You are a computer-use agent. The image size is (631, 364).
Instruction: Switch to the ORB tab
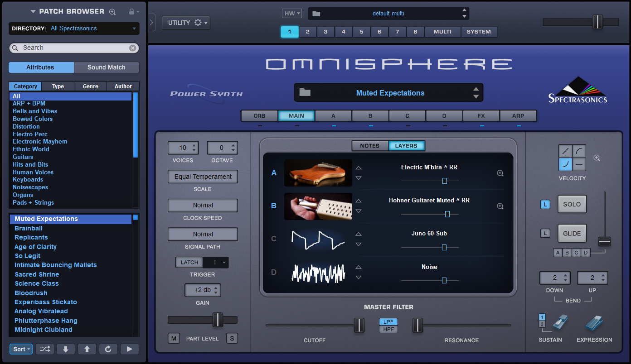[259, 116]
